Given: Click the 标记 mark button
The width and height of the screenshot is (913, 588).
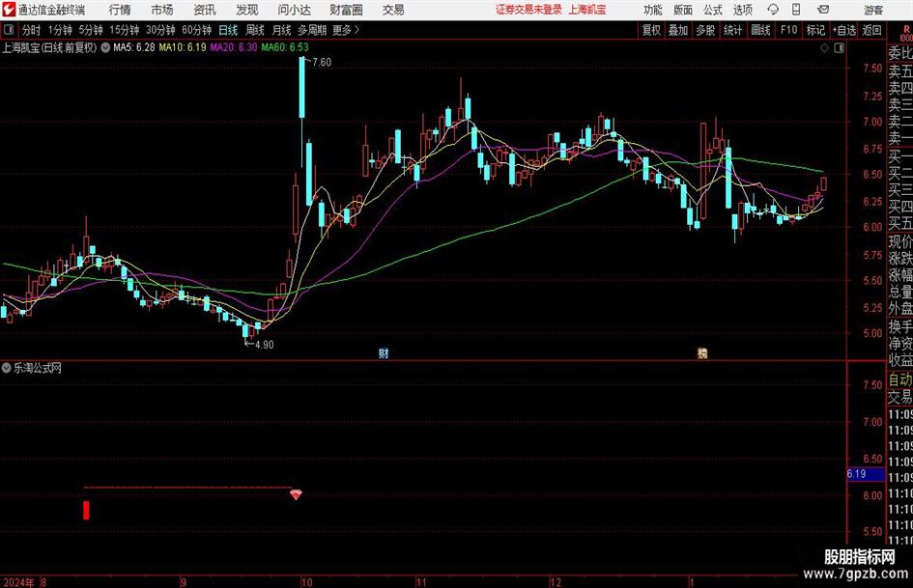Looking at the screenshot, I should [815, 30].
